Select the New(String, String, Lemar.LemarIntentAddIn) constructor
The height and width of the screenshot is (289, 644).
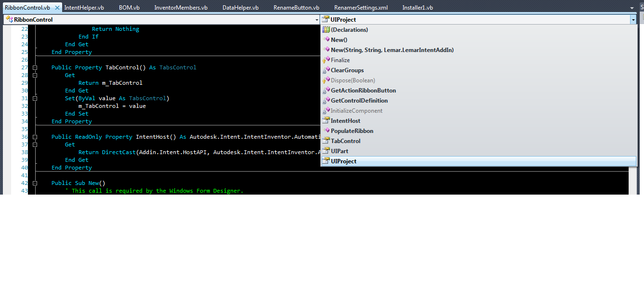click(x=393, y=50)
